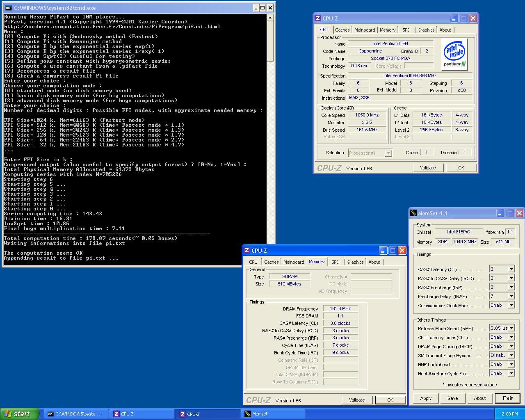Click the MemSet Apply button

click(x=426, y=398)
